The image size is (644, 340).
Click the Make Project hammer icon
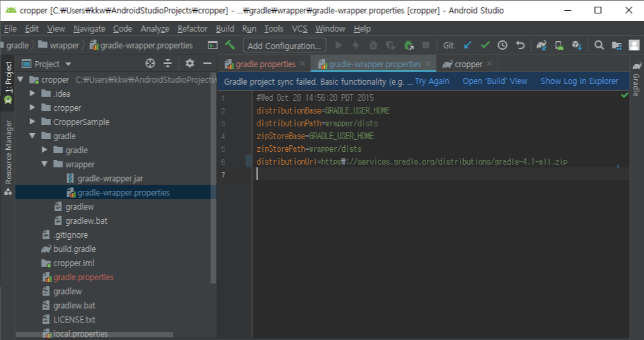[x=230, y=45]
